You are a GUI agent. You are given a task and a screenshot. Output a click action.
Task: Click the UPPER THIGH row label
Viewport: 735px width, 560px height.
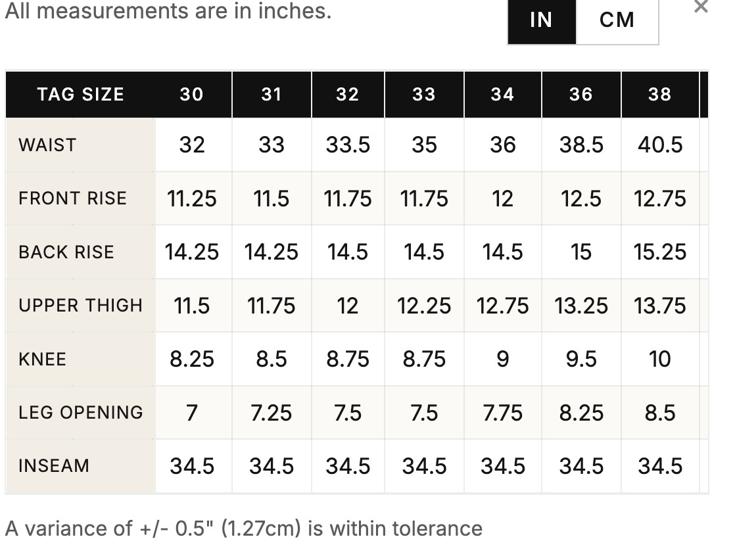(81, 306)
